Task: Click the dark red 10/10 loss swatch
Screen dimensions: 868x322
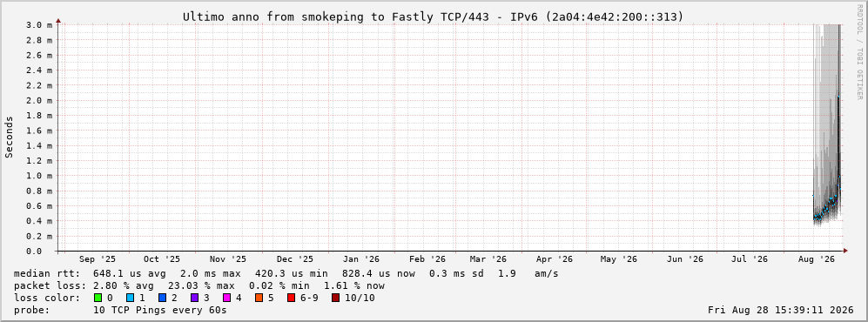Action: click(x=335, y=299)
